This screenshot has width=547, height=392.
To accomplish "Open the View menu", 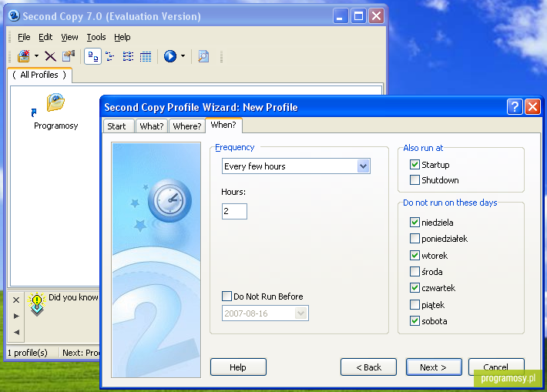I will coord(69,37).
